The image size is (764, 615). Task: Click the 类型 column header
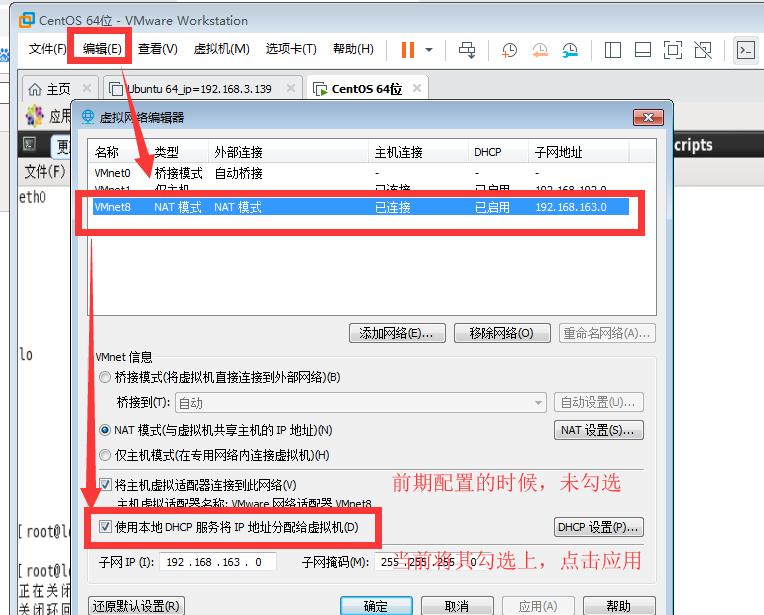[179, 152]
